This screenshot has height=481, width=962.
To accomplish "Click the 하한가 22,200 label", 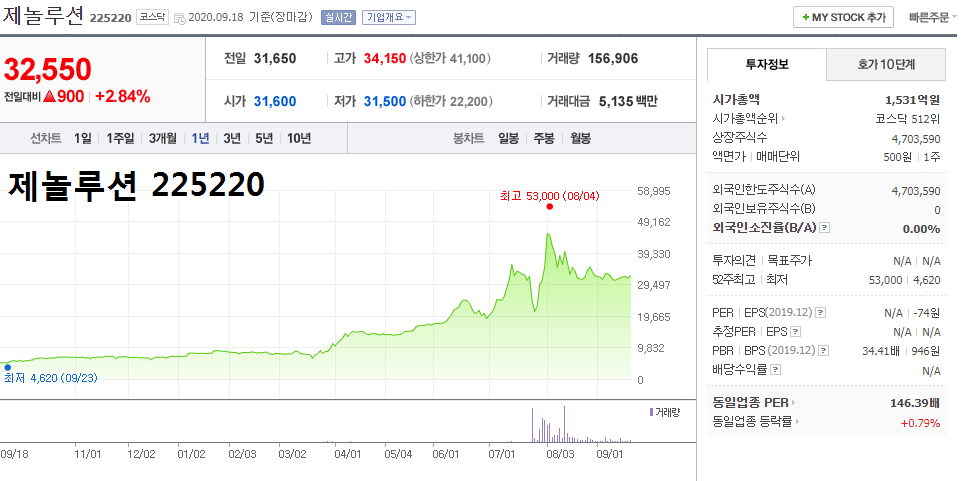I will [x=450, y=101].
